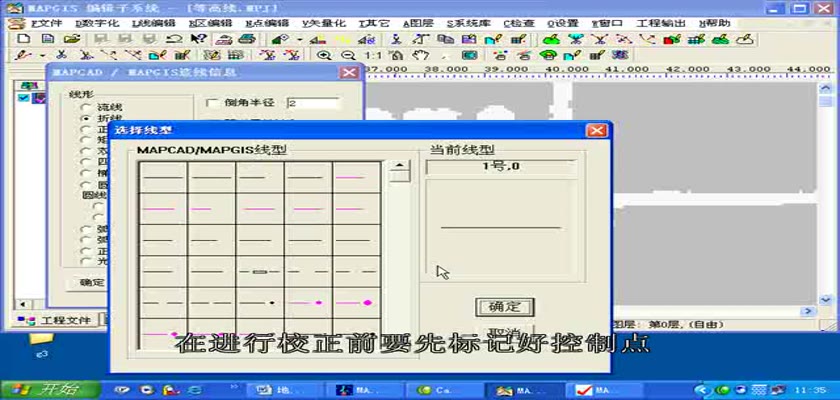
Task: Click 确定 in the 选择线型 dialog
Action: pyautogui.click(x=504, y=307)
